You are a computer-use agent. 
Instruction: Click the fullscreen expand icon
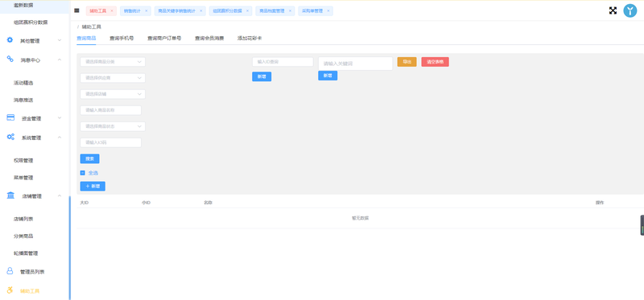[x=613, y=10]
